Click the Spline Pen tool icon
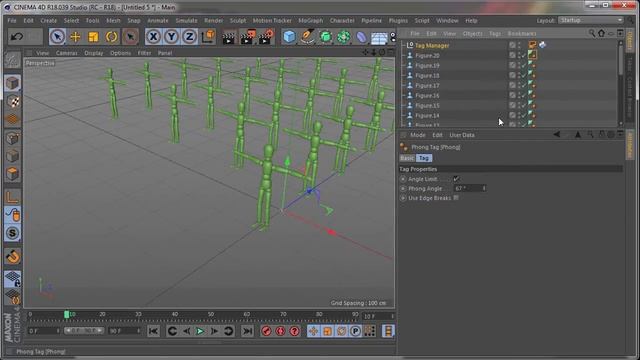The image size is (640, 360). pos(307,37)
